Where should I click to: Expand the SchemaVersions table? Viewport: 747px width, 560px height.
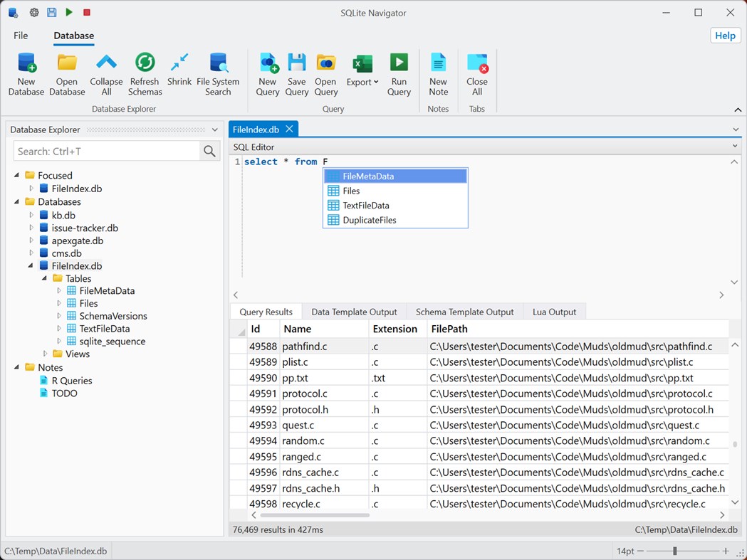coord(59,316)
